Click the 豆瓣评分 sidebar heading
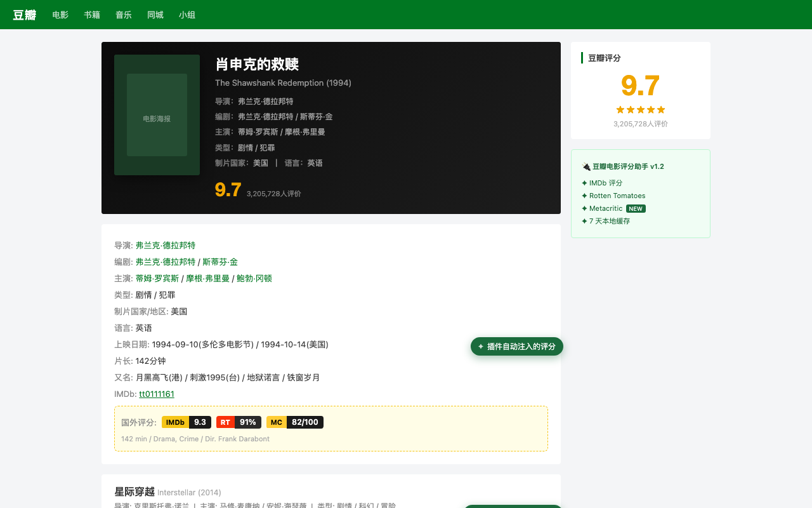Screen dimensions: 812x508 604,58
